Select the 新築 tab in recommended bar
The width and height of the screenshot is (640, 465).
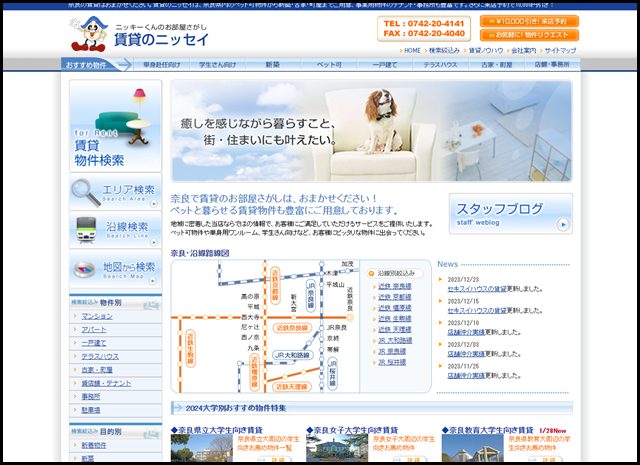(273, 65)
